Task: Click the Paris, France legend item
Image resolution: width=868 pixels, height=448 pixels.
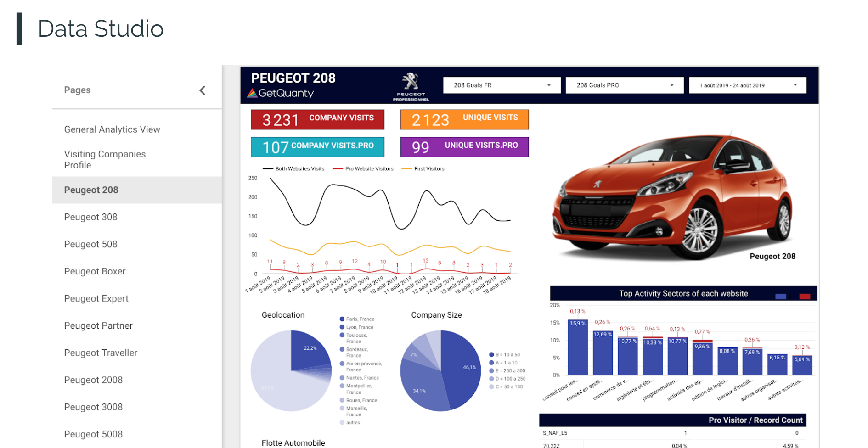Action: coord(357,319)
